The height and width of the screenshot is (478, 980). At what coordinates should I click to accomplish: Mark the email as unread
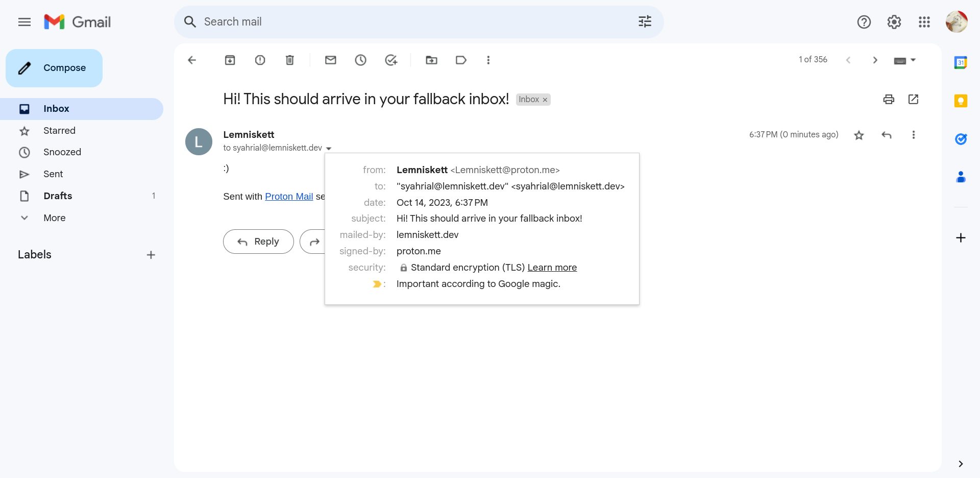pos(331,60)
